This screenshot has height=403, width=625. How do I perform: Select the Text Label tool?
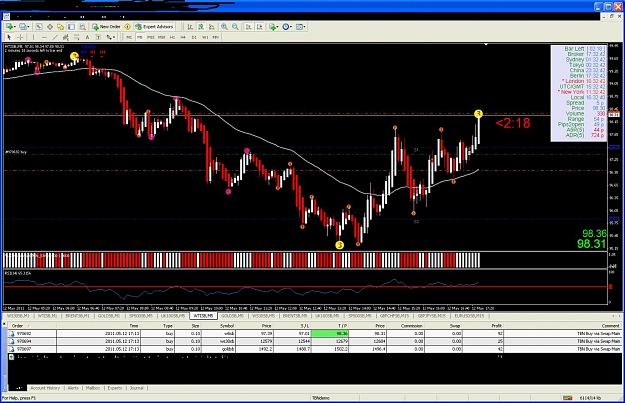pos(98,37)
